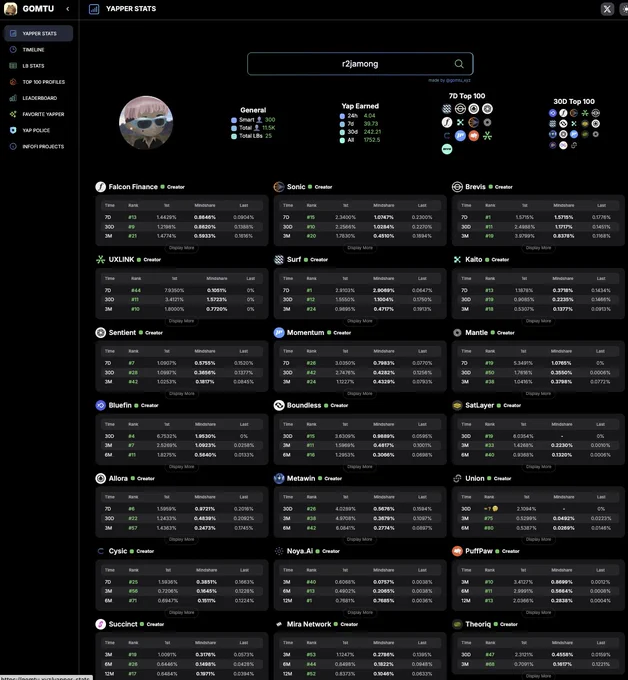Image resolution: width=628 pixels, height=680 pixels.
Task: Open the X (Twitter) link icon
Action: 607,9
